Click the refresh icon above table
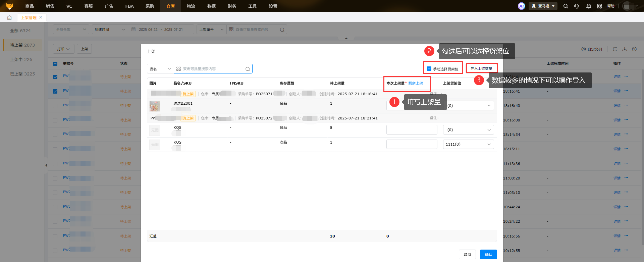 coord(614,49)
